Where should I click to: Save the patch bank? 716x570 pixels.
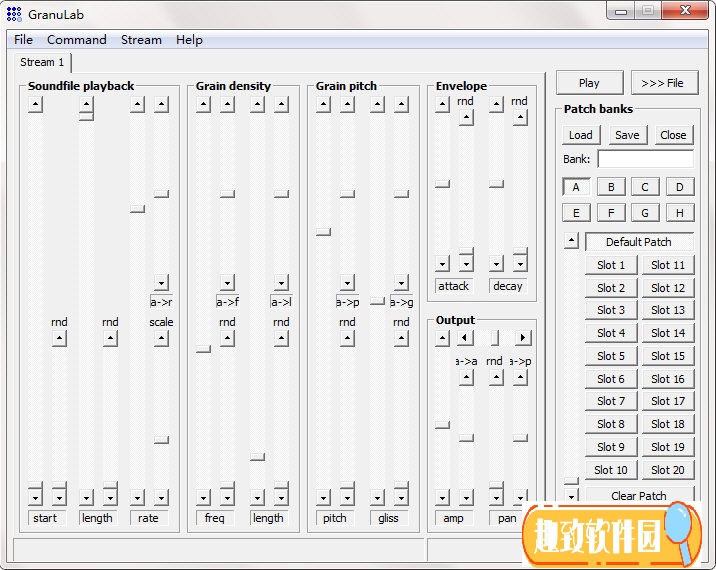pos(627,135)
